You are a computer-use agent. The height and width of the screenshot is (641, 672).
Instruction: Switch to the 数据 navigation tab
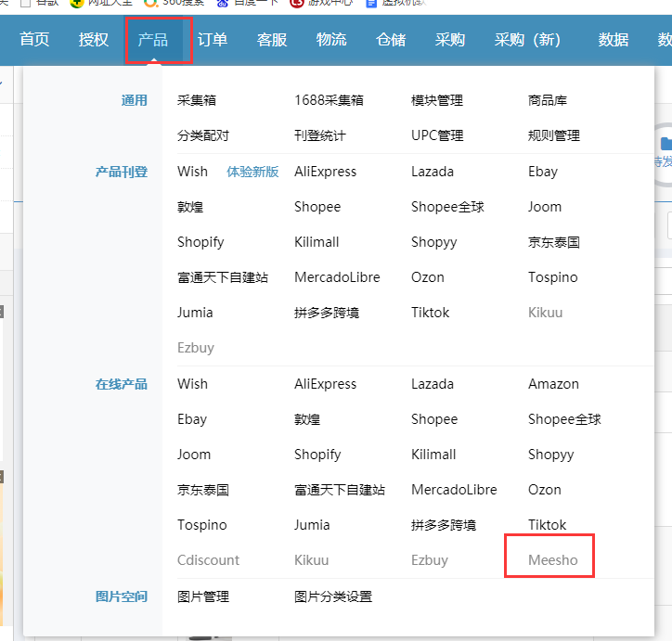coord(614,40)
